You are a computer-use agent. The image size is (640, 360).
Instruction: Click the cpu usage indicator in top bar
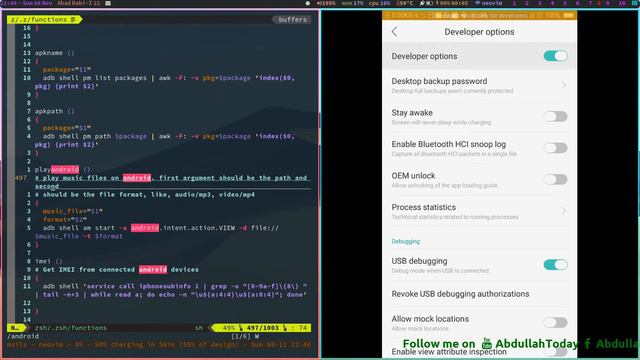[380, 3]
